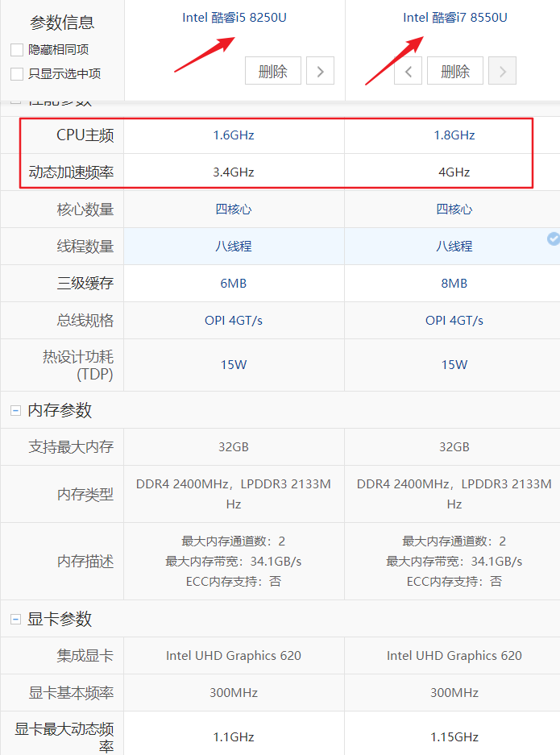Click 八线程 in the i5 8250U column
The image size is (560, 755).
pos(234,247)
